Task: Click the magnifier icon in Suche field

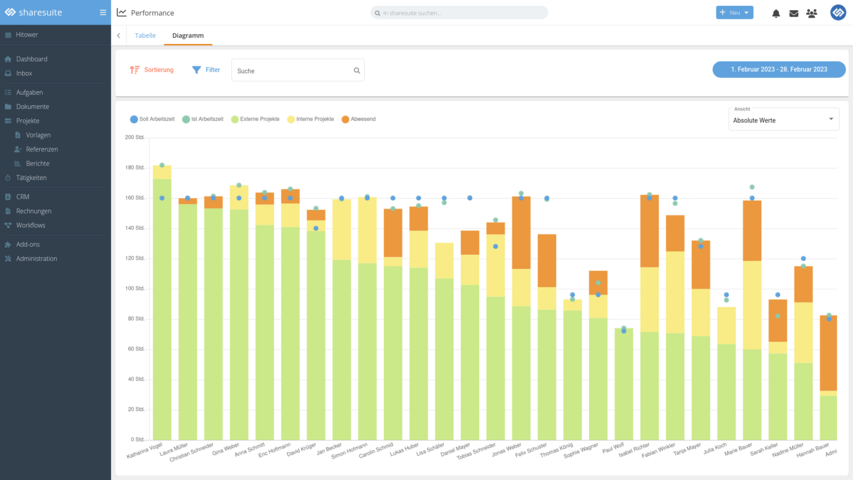Action: 356,71
